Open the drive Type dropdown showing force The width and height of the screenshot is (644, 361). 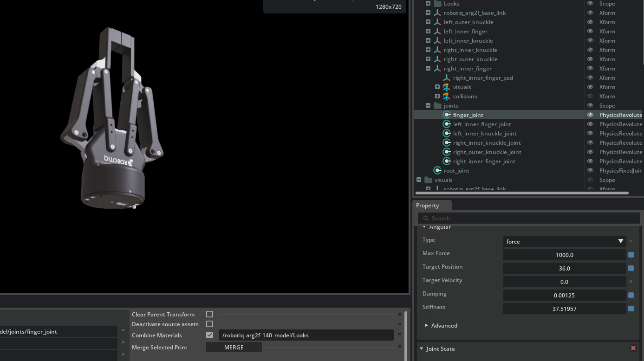[564, 241]
